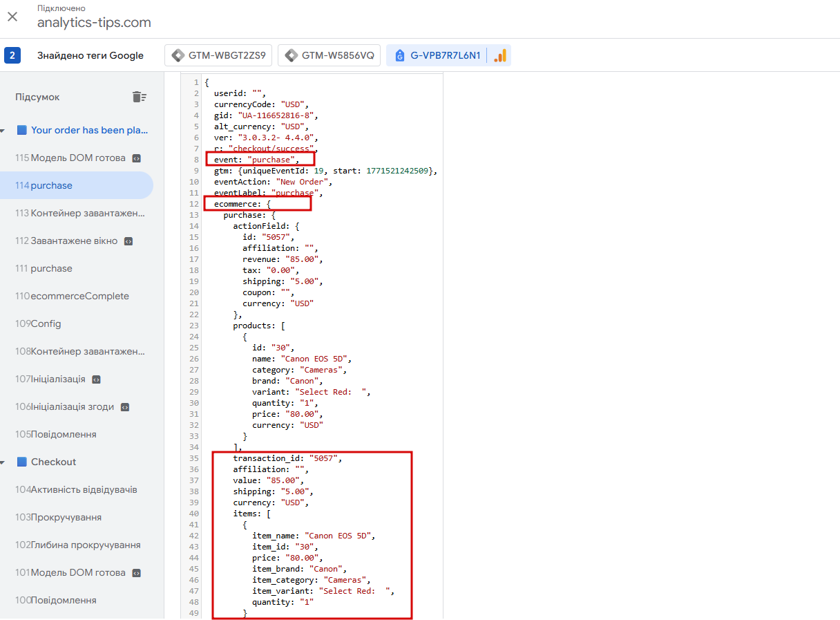Image resolution: width=840 pixels, height=620 pixels.
Task: Clear the summary event list
Action: pyautogui.click(x=140, y=97)
